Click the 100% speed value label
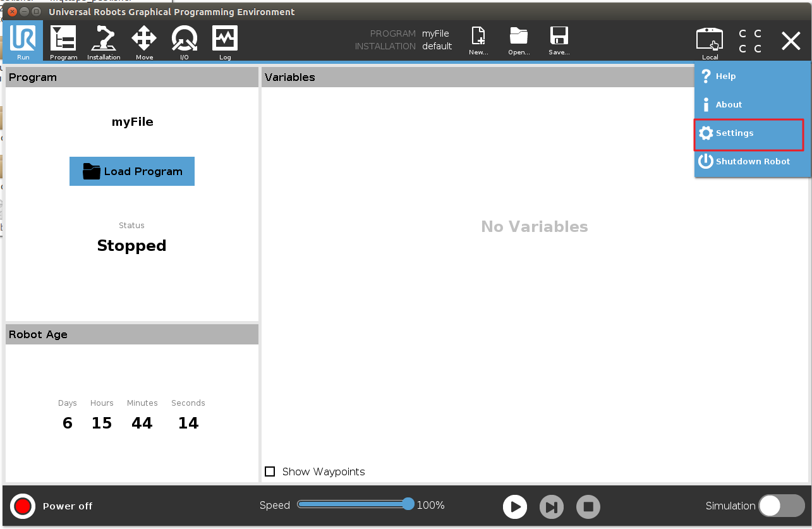Viewport: 812px width, 529px height. tap(431, 506)
